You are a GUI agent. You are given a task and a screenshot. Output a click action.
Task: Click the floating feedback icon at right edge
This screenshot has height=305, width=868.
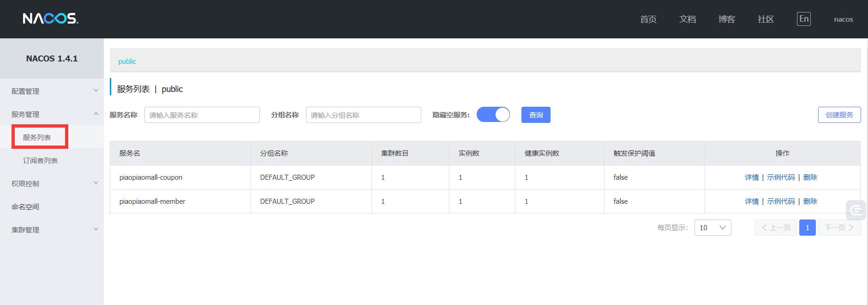(x=856, y=210)
